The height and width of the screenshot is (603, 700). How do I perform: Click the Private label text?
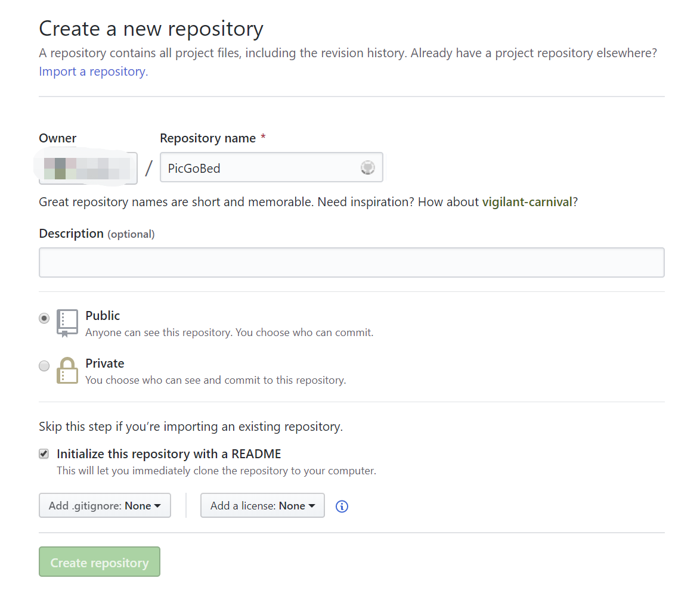click(x=105, y=363)
